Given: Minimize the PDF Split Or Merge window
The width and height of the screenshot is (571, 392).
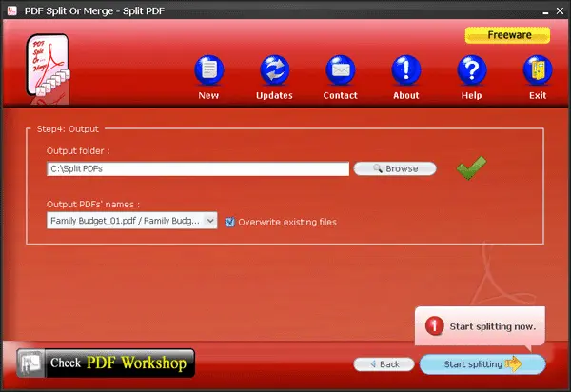Looking at the screenshot, I should point(545,11).
